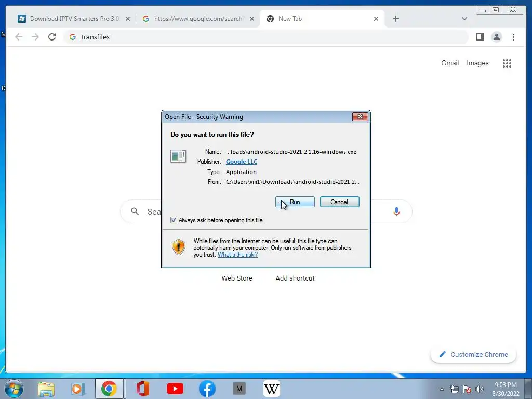Show hidden system tray icons
Viewport: 532px width, 399px height.
pyautogui.click(x=442, y=389)
